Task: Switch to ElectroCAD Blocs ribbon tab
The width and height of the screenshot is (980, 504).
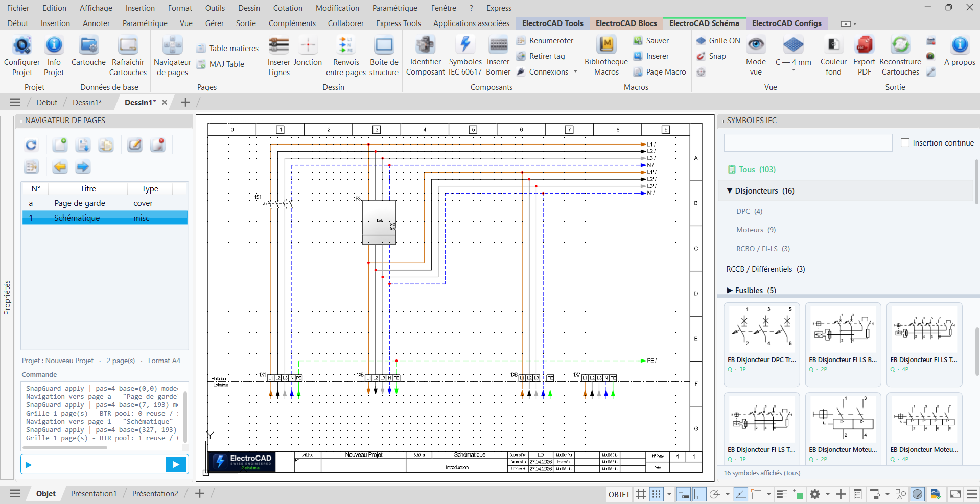Action: [x=626, y=23]
